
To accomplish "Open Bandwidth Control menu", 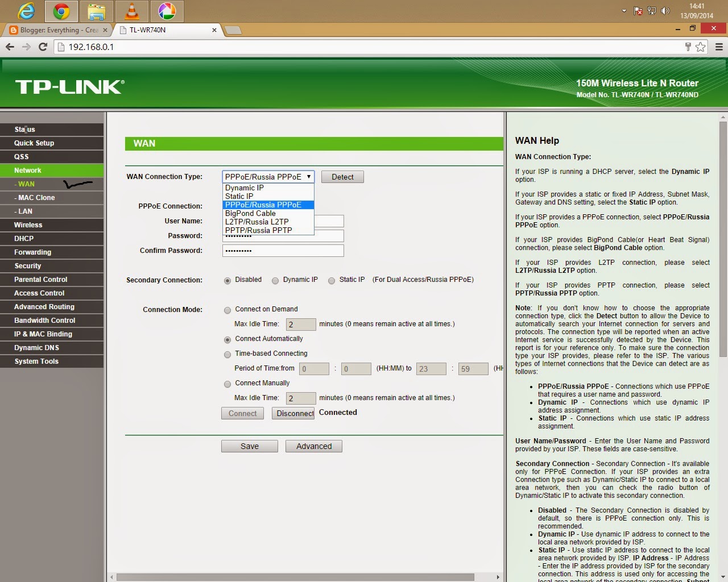I will coord(52,321).
